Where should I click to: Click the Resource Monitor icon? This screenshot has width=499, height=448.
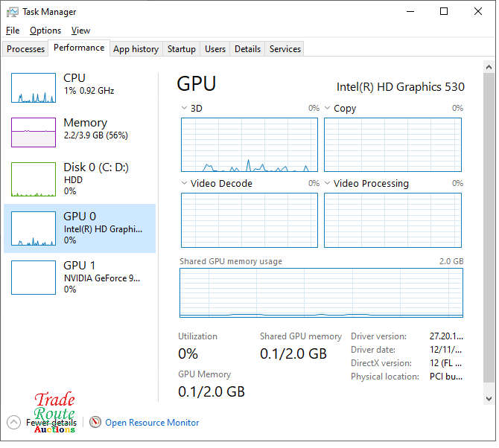(95, 423)
